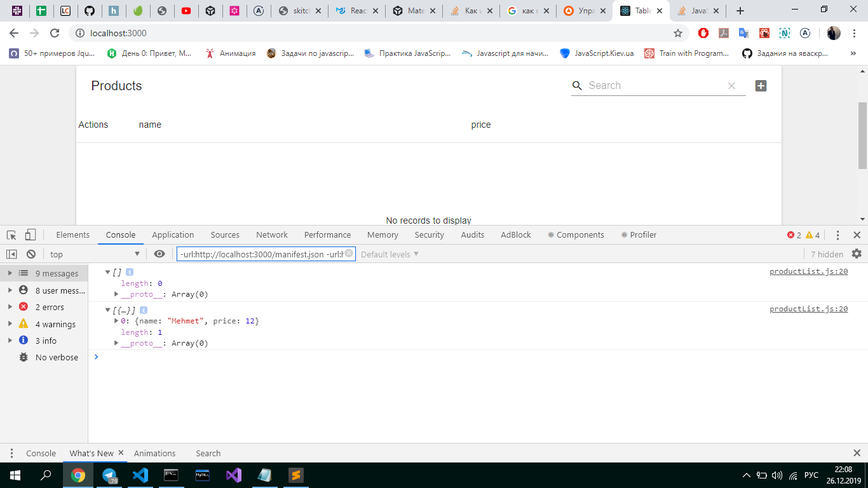Go back to the previous page
Image resolution: width=868 pixels, height=488 pixels.
tap(14, 33)
